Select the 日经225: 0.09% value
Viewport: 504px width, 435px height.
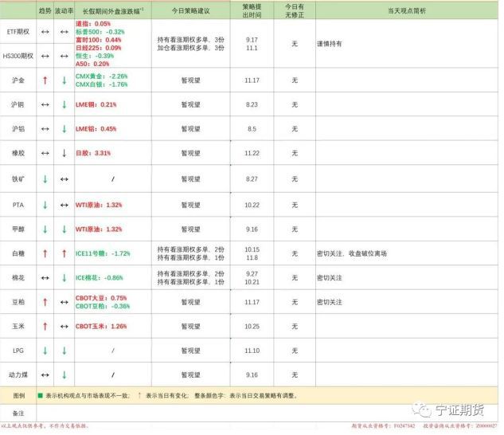pos(99,48)
